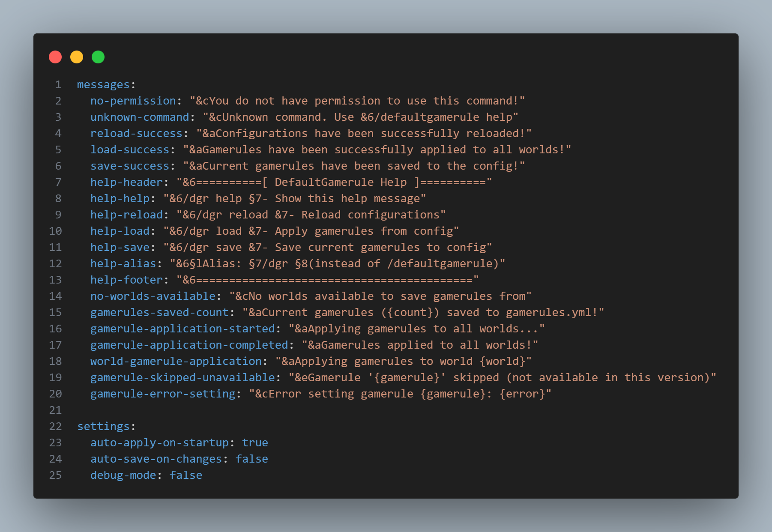Screen dimensions: 772x532
Task: Click the 'reload-success' key text
Action: coord(137,134)
